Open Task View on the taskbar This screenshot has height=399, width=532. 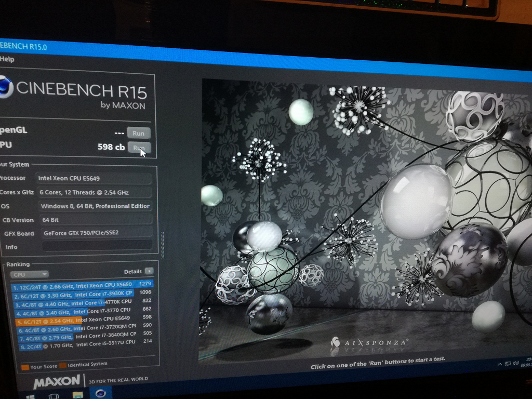coord(54,396)
